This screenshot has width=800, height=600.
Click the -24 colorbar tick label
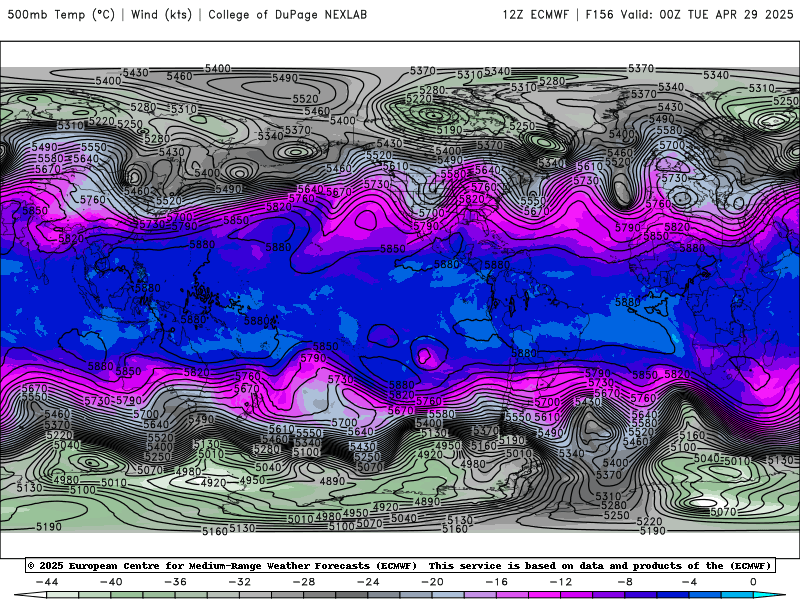pyautogui.click(x=368, y=582)
